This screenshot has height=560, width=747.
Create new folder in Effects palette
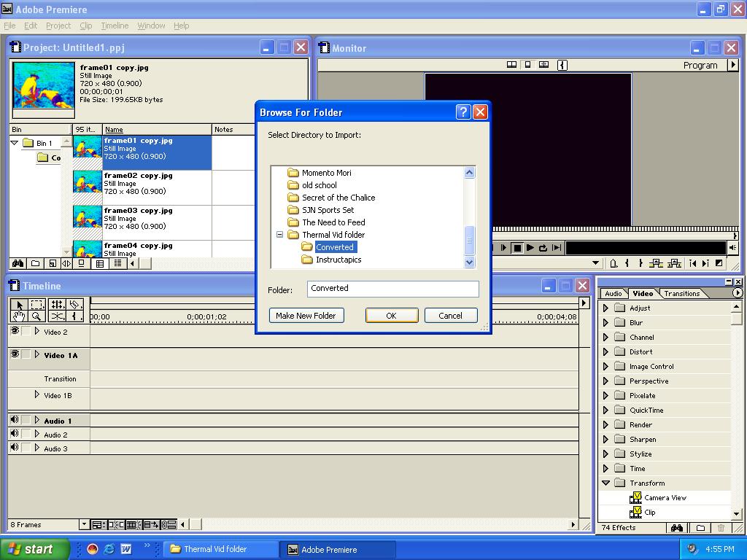click(700, 528)
